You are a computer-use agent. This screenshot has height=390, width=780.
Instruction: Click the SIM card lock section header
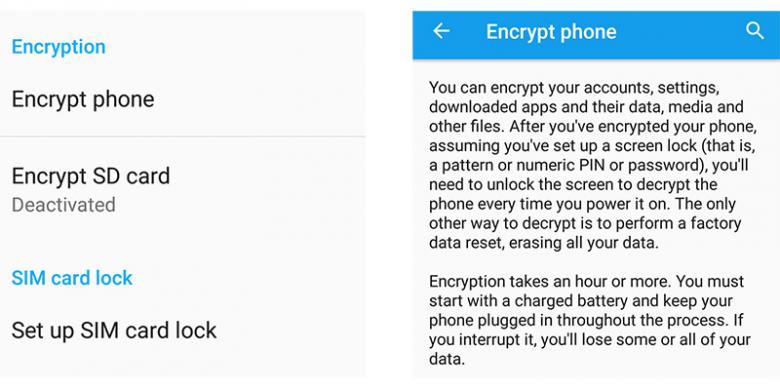(x=72, y=278)
